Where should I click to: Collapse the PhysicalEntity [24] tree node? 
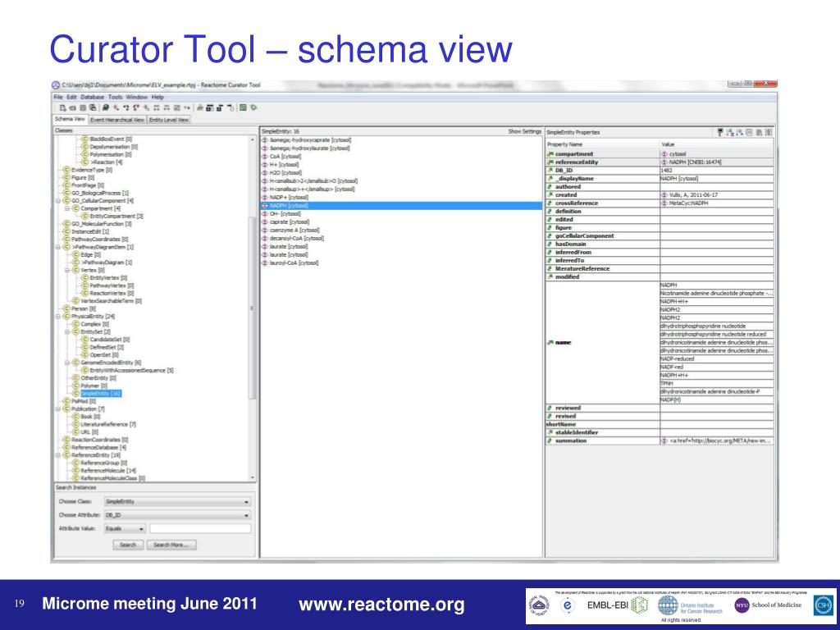(x=58, y=317)
